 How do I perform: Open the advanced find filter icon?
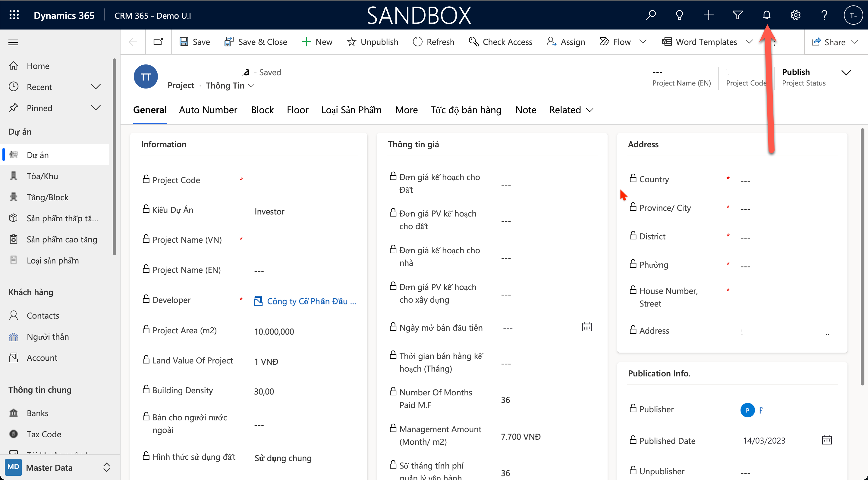[x=737, y=15]
